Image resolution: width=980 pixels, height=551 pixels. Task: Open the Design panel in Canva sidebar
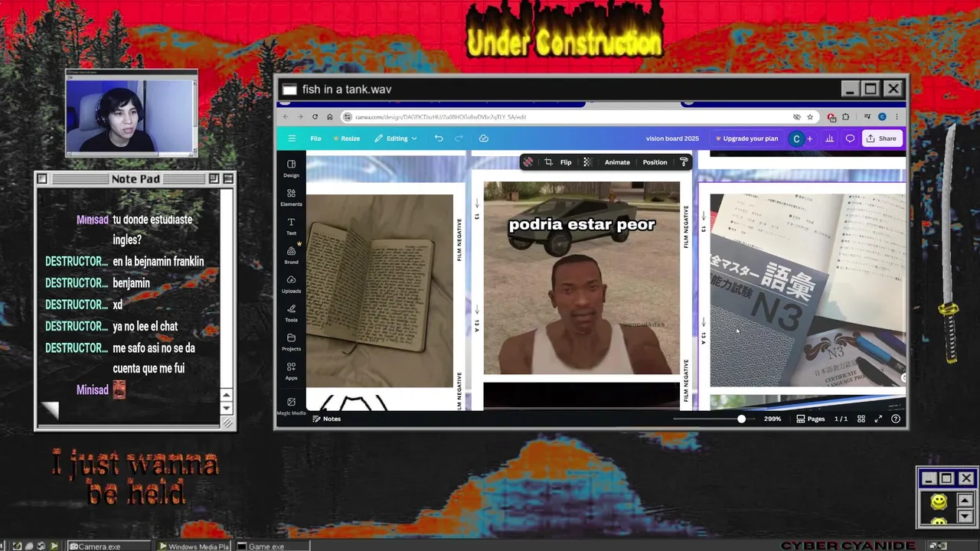click(x=291, y=168)
